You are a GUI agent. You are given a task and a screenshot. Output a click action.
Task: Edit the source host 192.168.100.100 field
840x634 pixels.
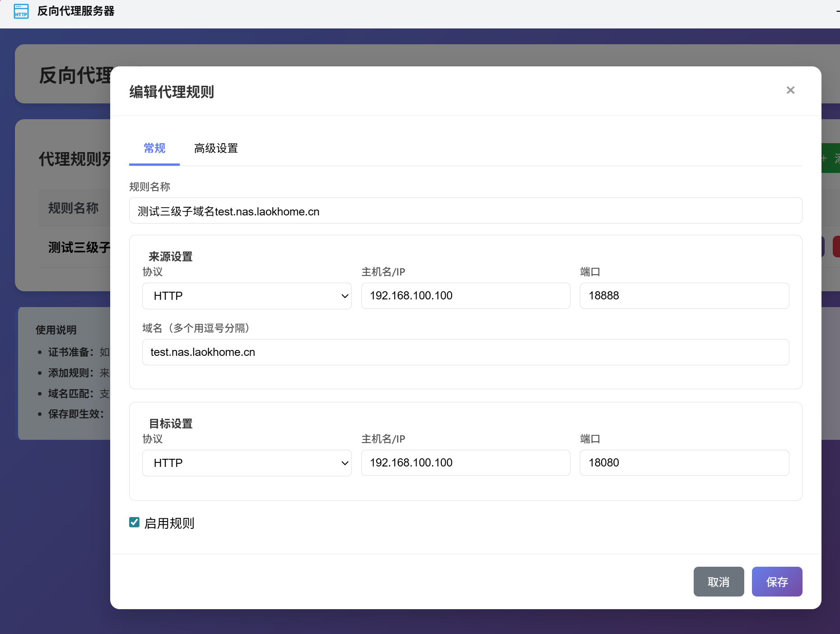(x=466, y=296)
